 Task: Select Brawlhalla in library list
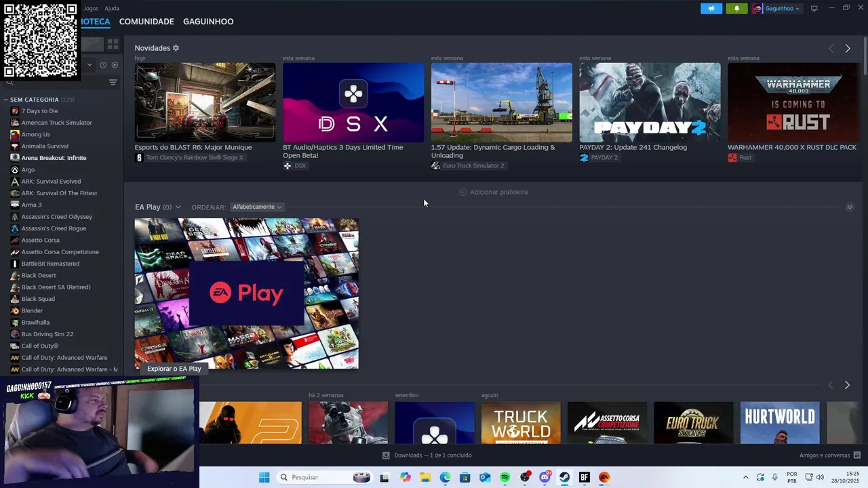coord(35,323)
